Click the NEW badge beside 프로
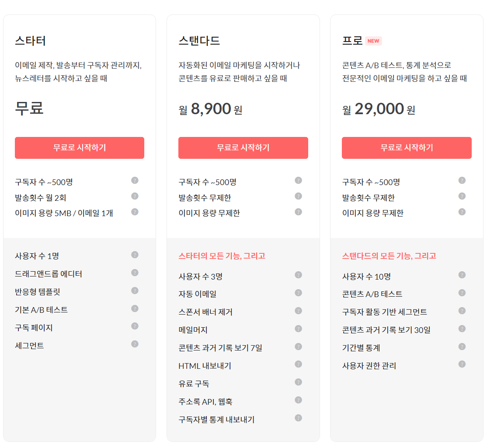The width and height of the screenshot is (494, 448). click(x=373, y=41)
